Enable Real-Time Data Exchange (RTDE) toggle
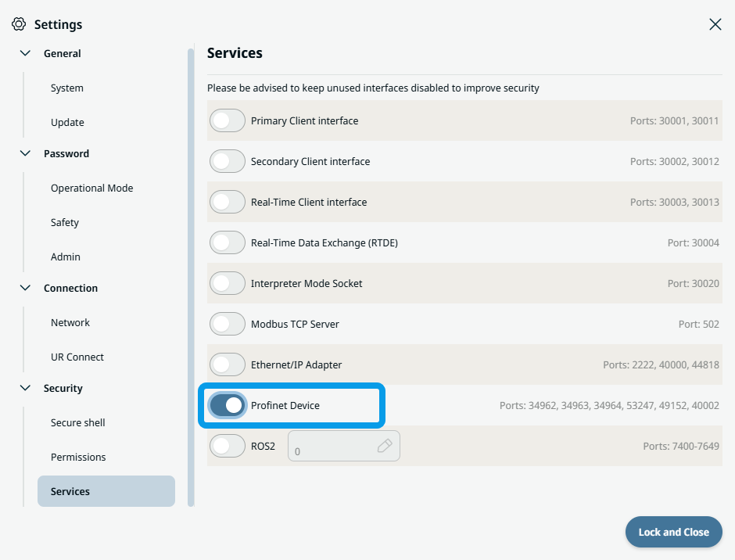 coord(228,242)
